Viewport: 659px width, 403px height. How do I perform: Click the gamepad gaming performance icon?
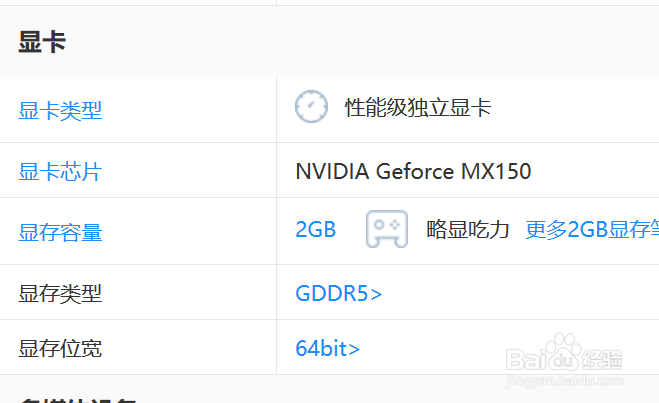coord(386,229)
